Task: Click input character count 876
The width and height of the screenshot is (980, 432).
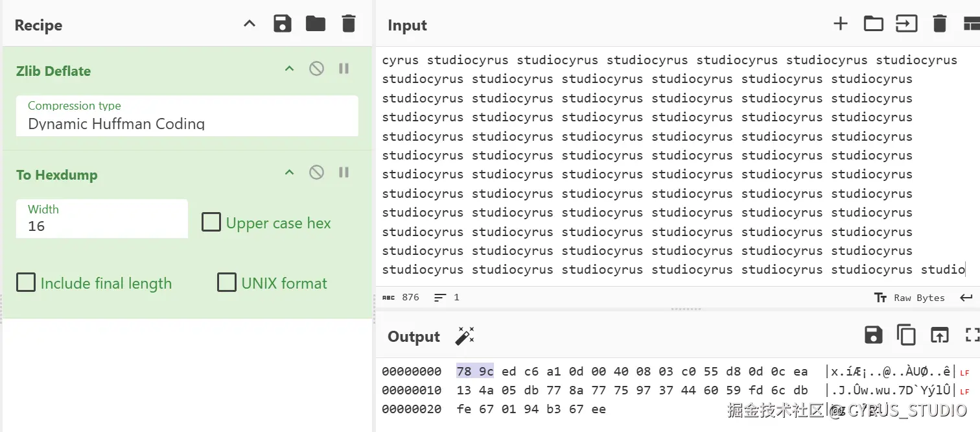Action: pos(401,298)
